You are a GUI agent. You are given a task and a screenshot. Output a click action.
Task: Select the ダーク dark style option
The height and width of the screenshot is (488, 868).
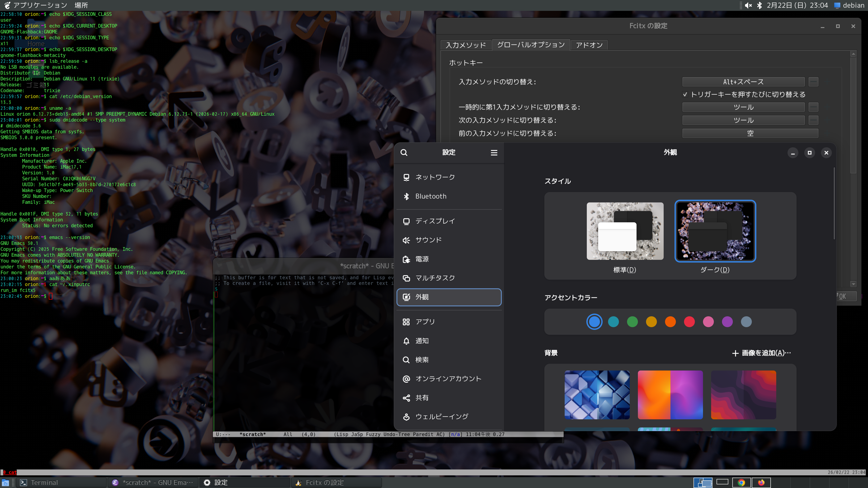click(715, 231)
